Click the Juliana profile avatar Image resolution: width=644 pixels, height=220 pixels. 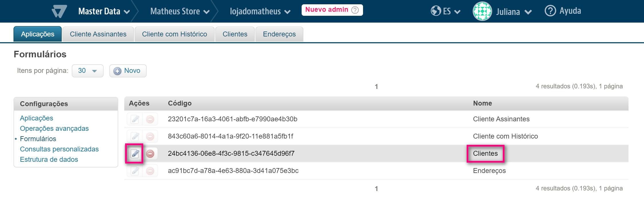pos(482,11)
